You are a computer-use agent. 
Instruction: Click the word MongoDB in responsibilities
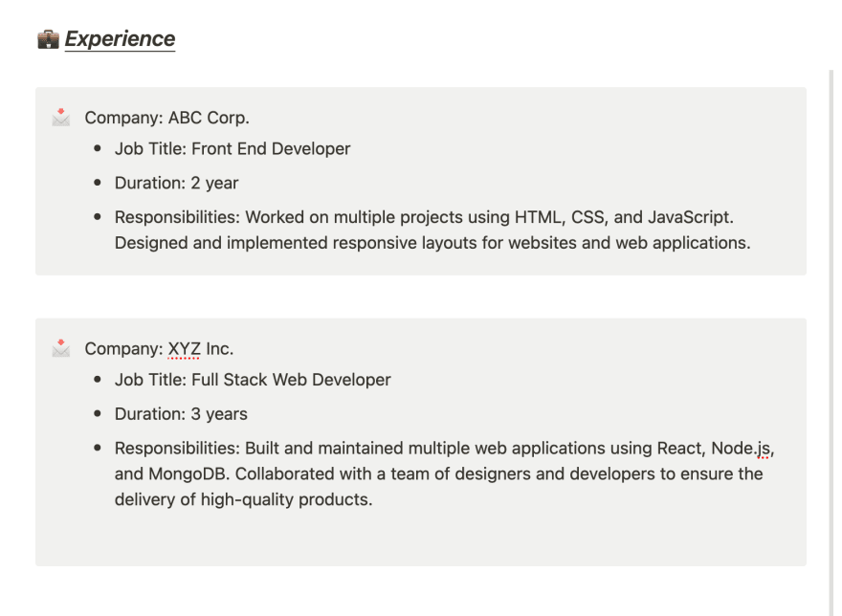pos(189,474)
